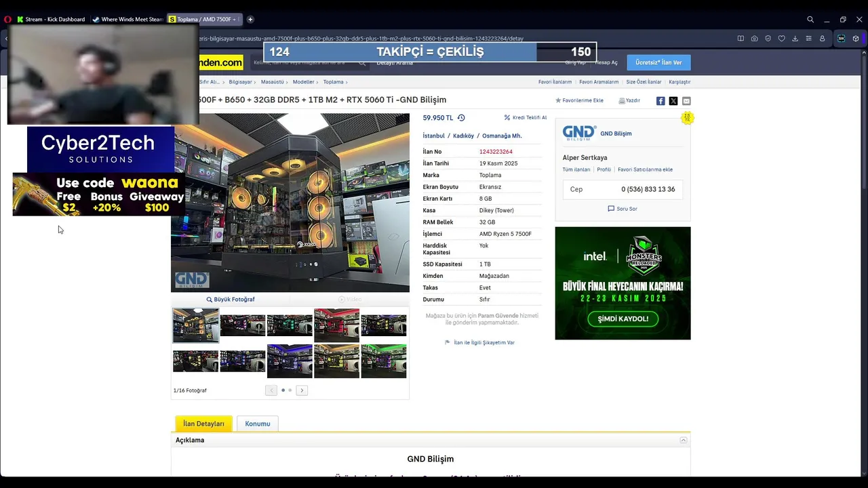This screenshot has width=868, height=488.
Task: Click the site search magnifier icon
Action: (362, 62)
